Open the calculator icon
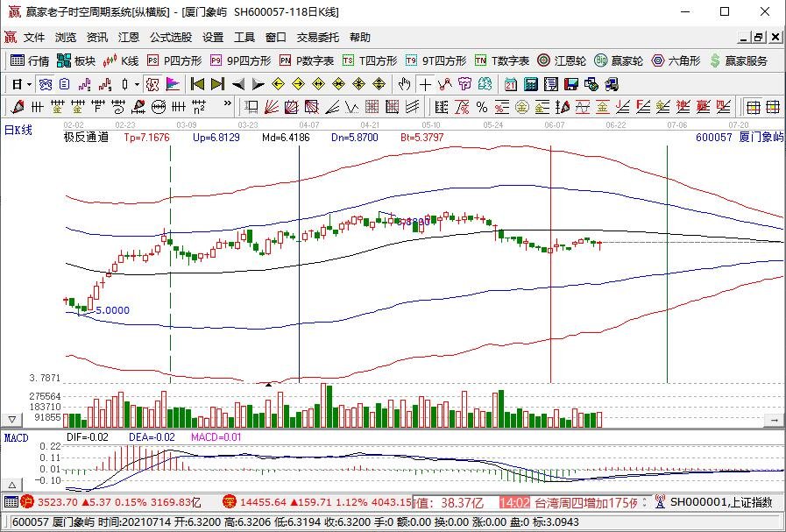Image resolution: width=786 pixels, height=532 pixels. pyautogui.click(x=531, y=84)
